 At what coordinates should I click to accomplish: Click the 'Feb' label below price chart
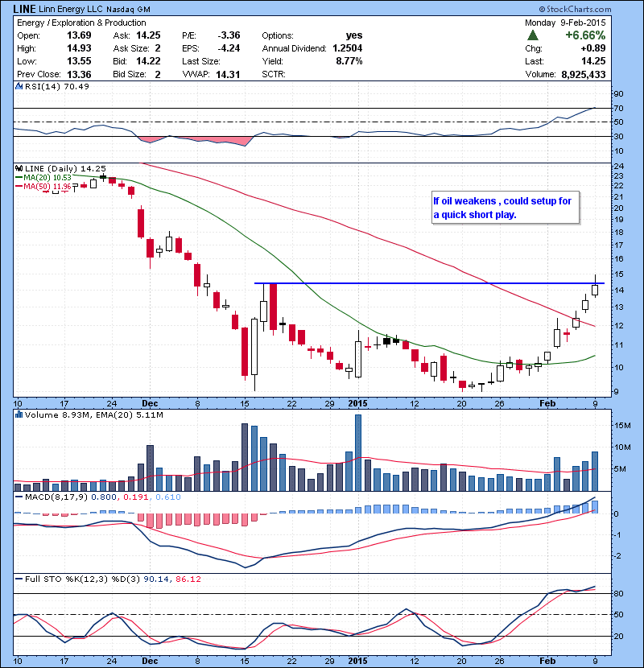547,403
